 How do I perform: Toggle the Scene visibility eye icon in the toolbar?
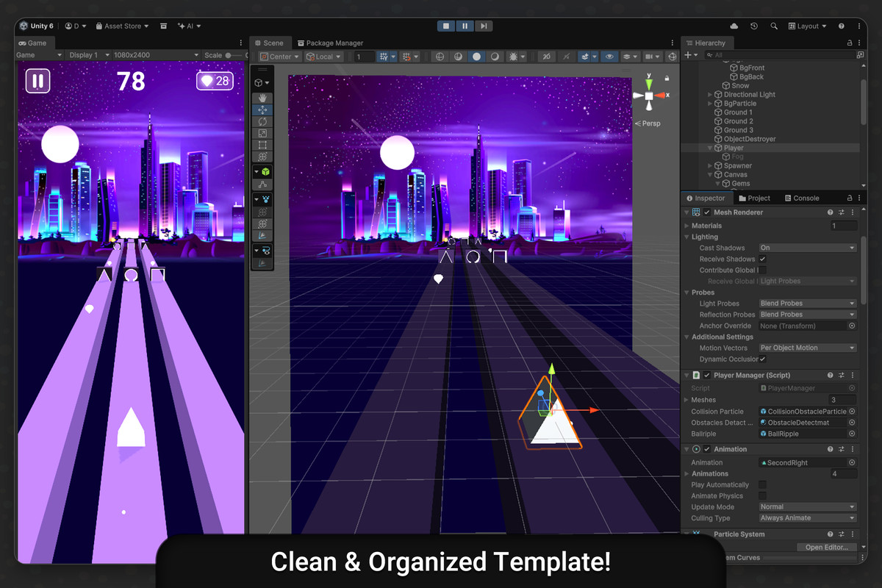609,57
